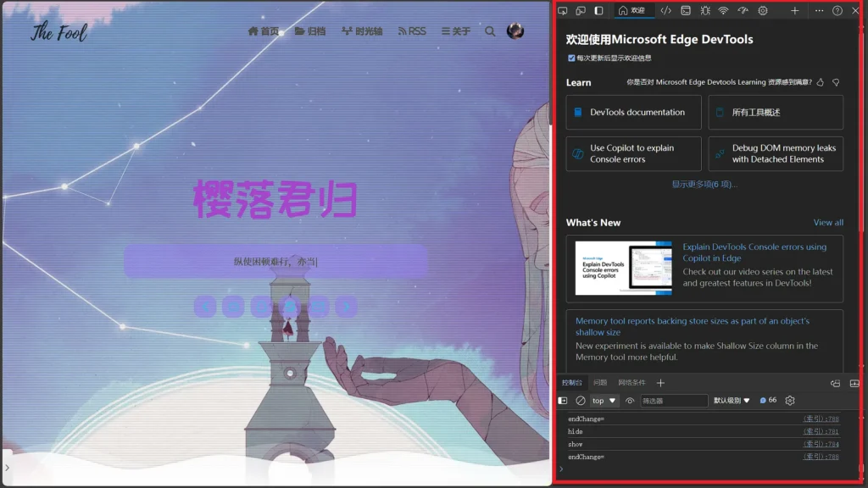The width and height of the screenshot is (868, 488).
Task: Open the Elements panel code icon
Action: [666, 10]
